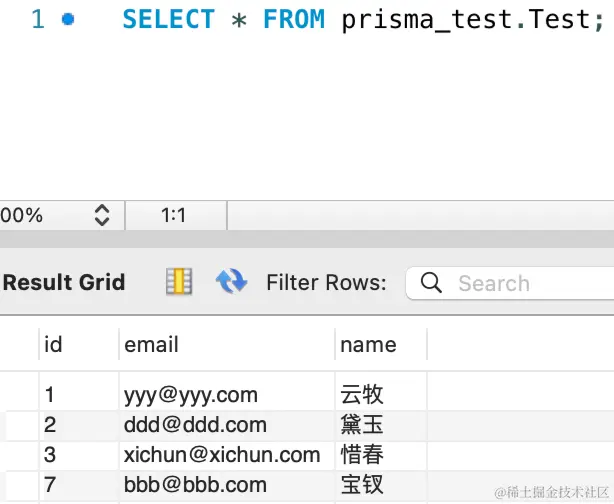Click the Filter Rows label

(x=326, y=282)
